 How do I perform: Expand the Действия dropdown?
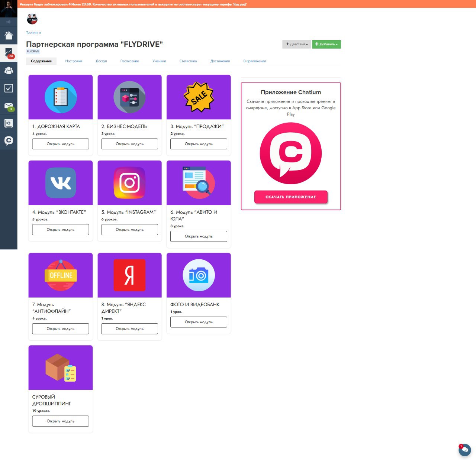pyautogui.click(x=297, y=44)
